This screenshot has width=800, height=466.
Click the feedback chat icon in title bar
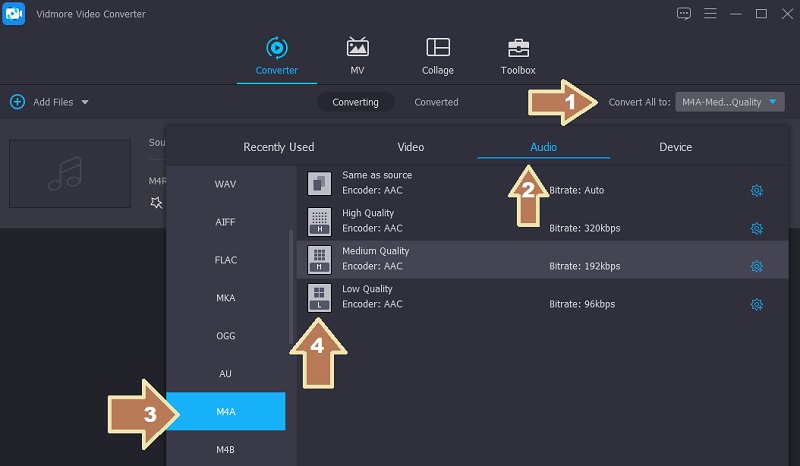pos(684,14)
